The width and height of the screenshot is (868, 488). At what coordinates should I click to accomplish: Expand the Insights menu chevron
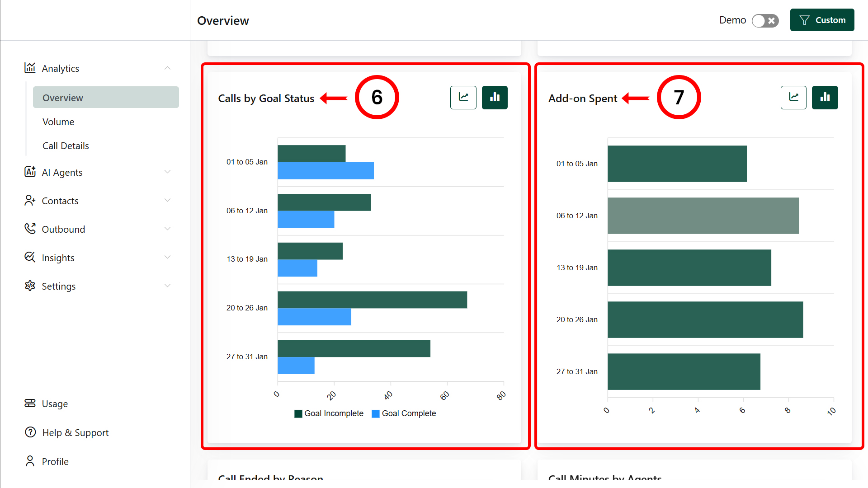tap(168, 257)
